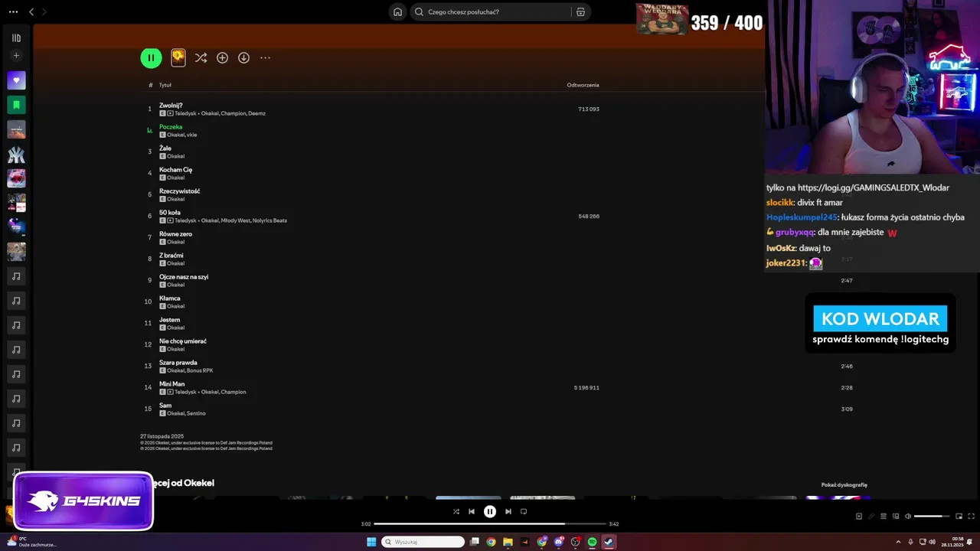The height and width of the screenshot is (551, 980).
Task: Open the lyrics microphone icon
Action: pos(871,516)
